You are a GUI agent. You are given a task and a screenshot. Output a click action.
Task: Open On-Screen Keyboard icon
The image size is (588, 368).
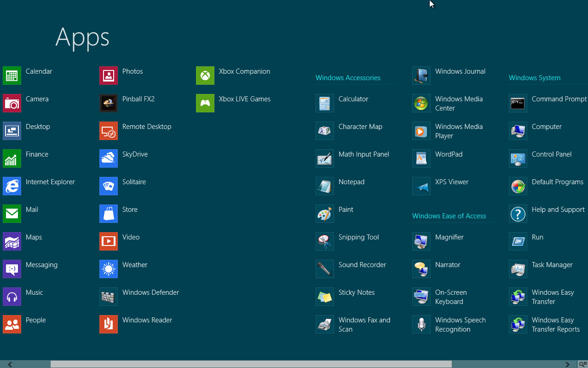(421, 297)
